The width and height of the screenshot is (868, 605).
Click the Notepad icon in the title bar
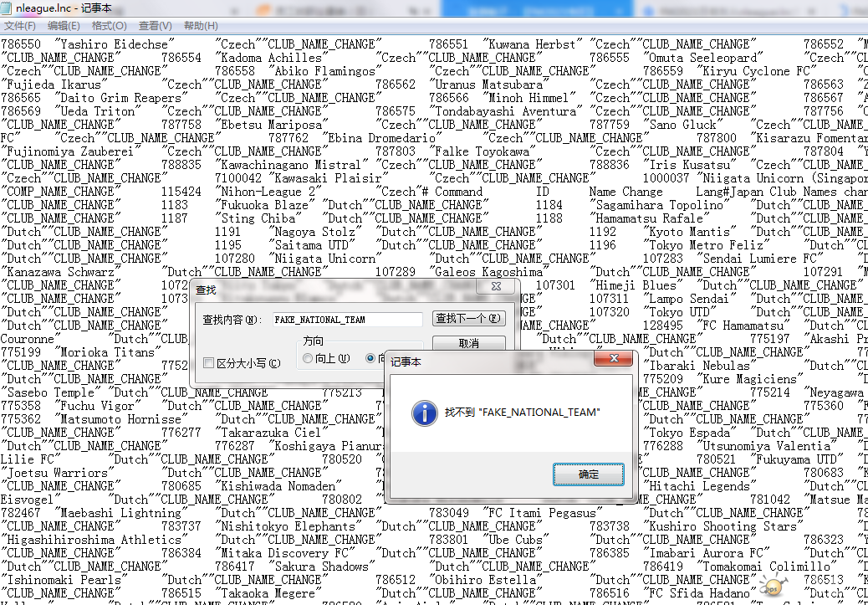[8, 8]
